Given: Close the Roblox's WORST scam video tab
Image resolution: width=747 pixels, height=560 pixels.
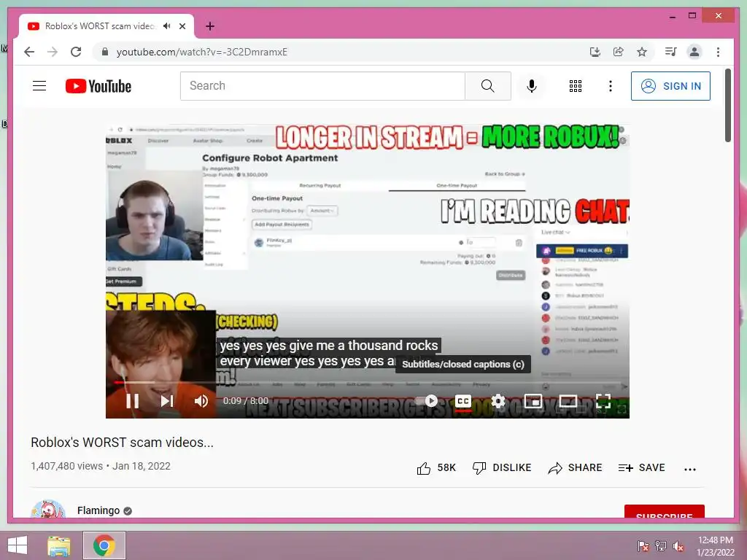Looking at the screenshot, I should pyautogui.click(x=182, y=26).
